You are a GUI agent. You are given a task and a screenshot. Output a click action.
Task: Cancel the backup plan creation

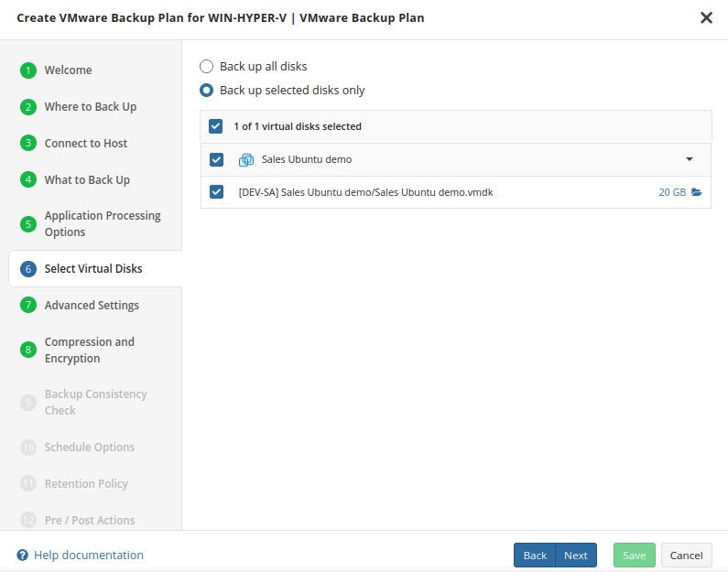686,556
